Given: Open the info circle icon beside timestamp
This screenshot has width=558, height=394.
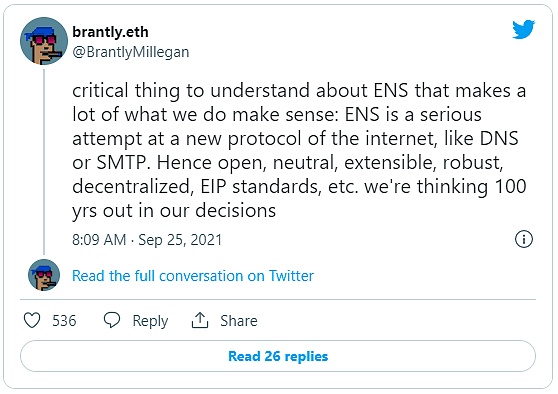Looking at the screenshot, I should [524, 239].
